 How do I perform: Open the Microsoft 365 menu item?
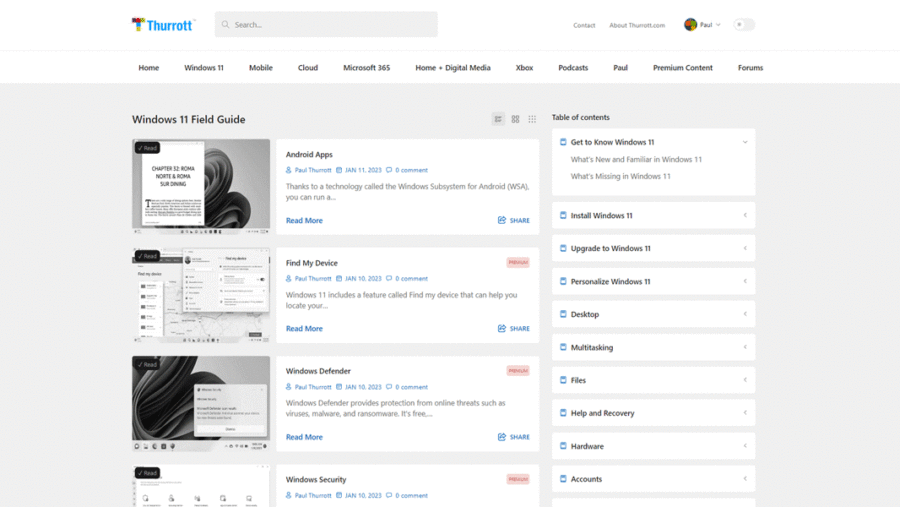366,68
